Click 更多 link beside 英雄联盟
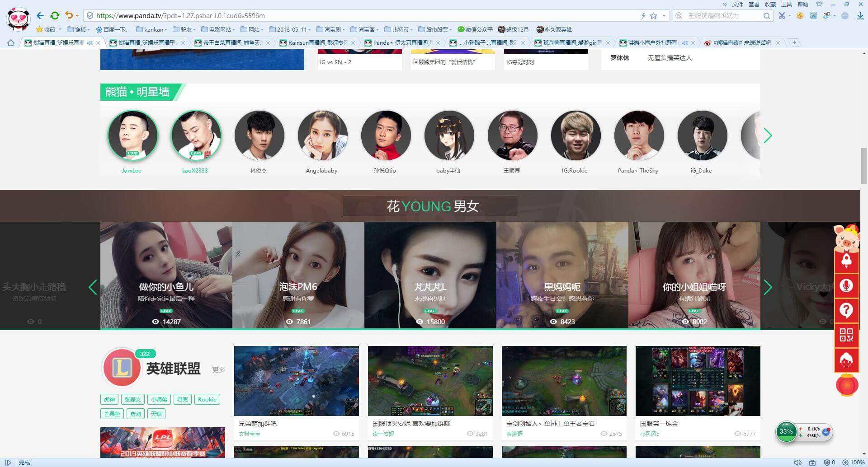Screen dimensions: 868x467 tap(219, 370)
